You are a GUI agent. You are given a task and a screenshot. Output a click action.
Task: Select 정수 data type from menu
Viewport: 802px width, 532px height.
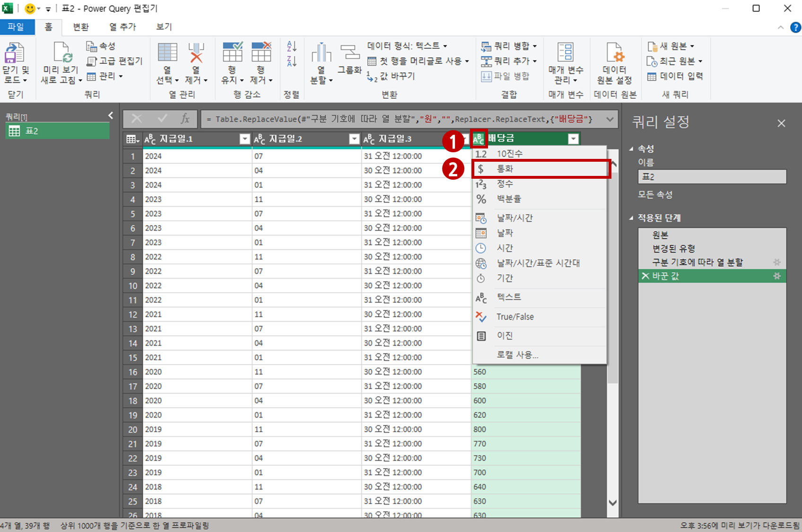click(x=540, y=184)
